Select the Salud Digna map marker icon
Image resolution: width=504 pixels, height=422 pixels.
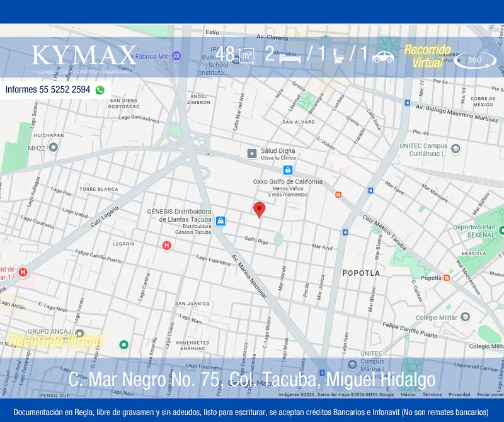(252, 154)
